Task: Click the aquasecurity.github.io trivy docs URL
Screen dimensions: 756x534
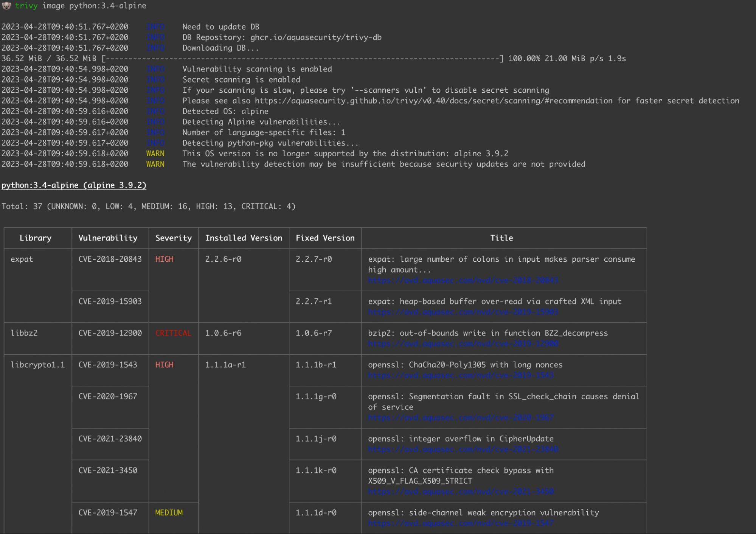Action: 433,101
